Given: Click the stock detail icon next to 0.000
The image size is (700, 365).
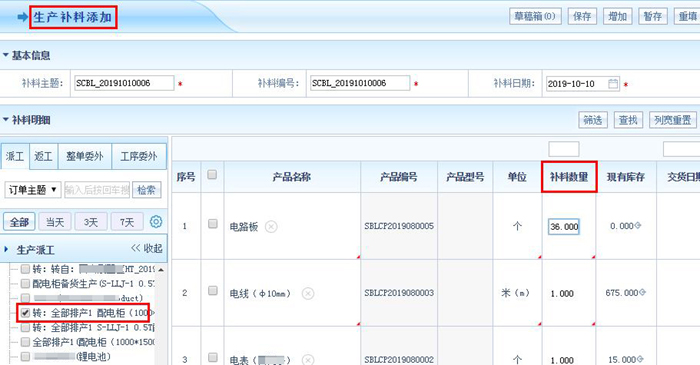Looking at the screenshot, I should tap(638, 226).
